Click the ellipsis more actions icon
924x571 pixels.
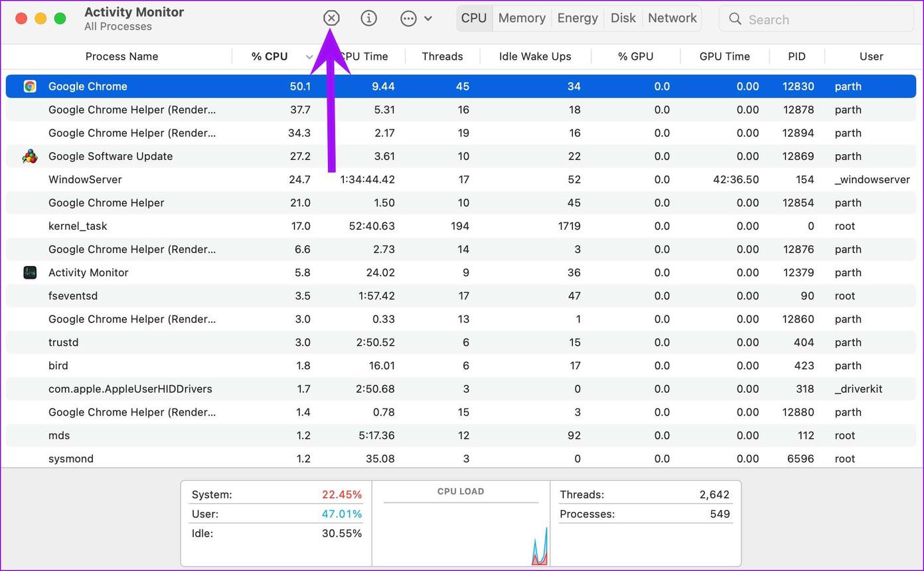click(x=408, y=19)
